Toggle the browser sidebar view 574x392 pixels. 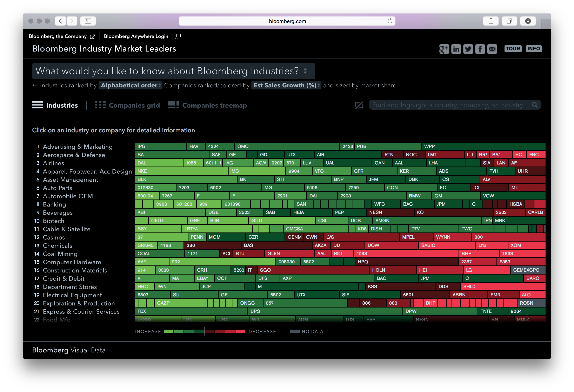[88, 21]
